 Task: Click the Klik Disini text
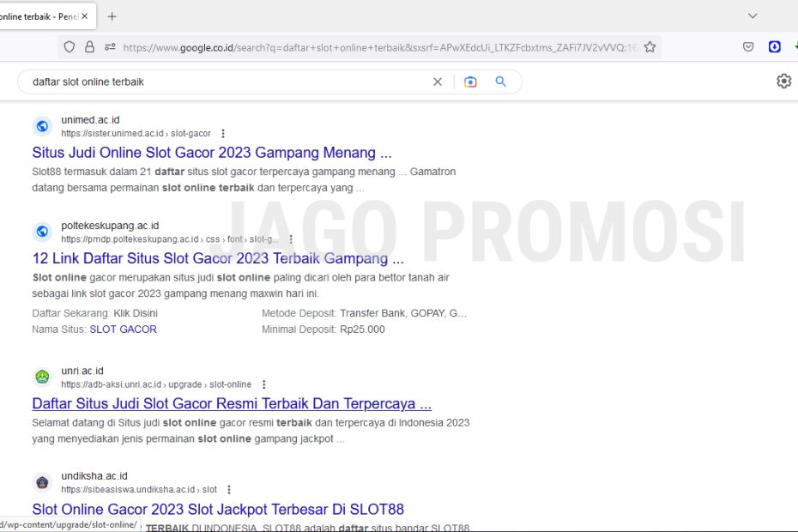pyautogui.click(x=136, y=313)
